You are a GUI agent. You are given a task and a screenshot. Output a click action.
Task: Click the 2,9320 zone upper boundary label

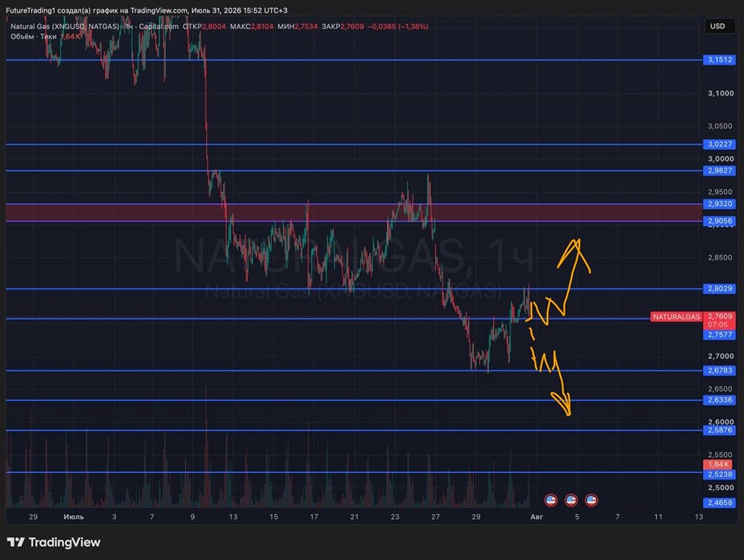pyautogui.click(x=719, y=204)
